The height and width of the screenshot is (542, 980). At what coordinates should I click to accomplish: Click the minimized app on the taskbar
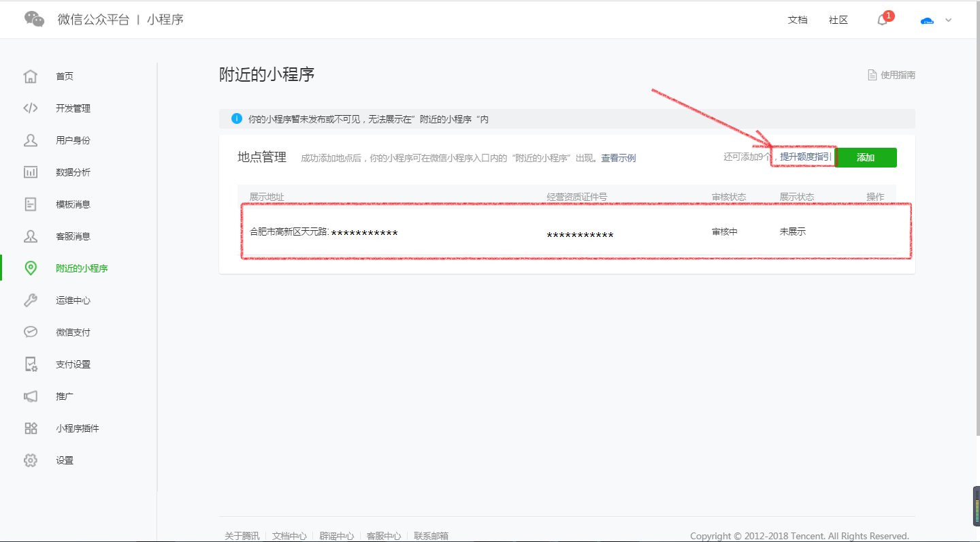[975, 506]
